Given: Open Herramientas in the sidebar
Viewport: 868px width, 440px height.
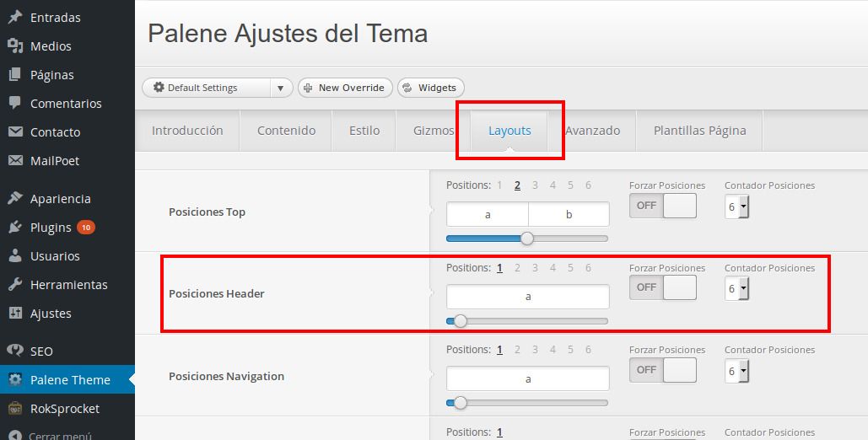Looking at the screenshot, I should (x=67, y=284).
